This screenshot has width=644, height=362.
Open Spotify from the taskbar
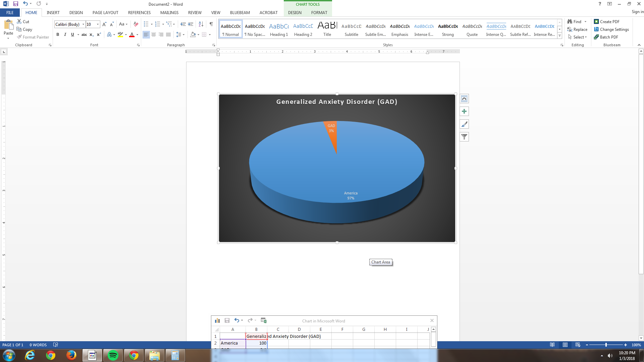[113, 355]
